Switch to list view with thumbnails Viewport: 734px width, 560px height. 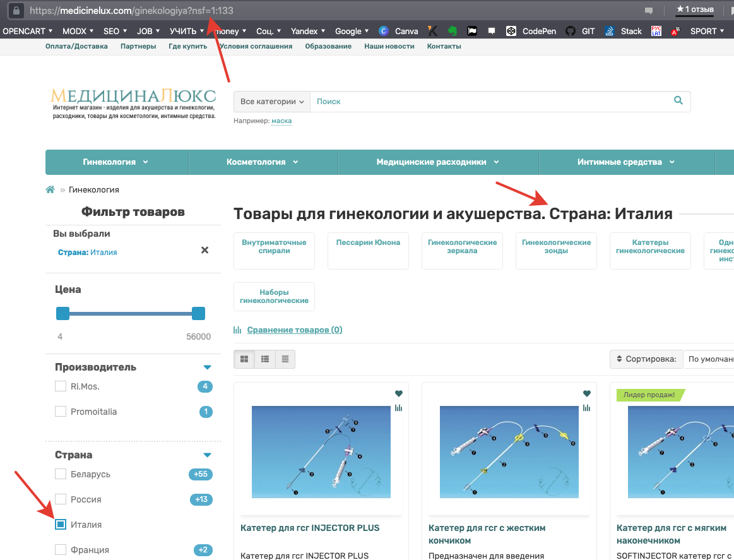[265, 359]
